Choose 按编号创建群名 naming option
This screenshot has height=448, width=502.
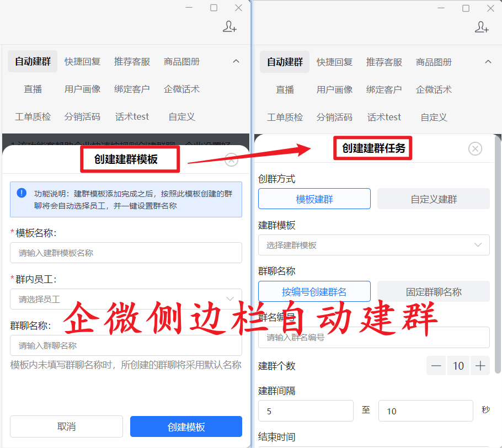[314, 291]
